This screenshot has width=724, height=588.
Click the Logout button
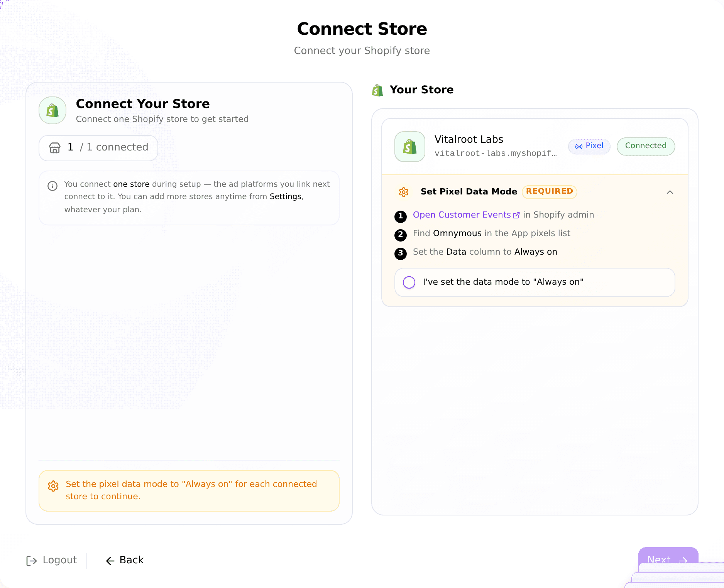[x=52, y=560]
